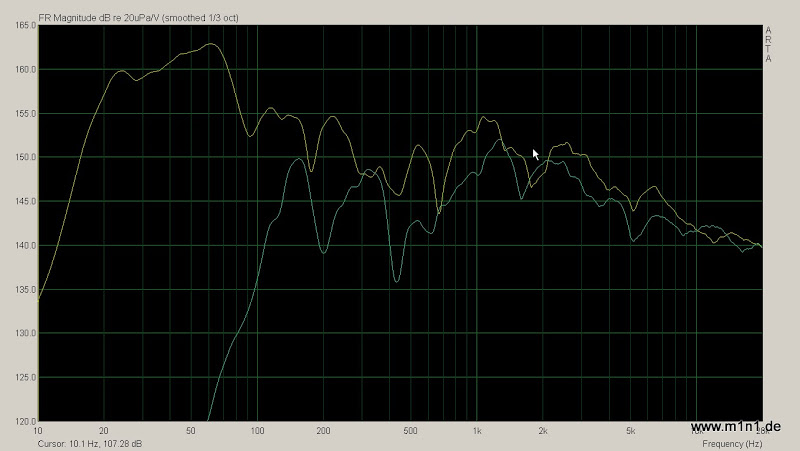Click the 5k frequency axis label
The image size is (800, 451).
(x=630, y=432)
